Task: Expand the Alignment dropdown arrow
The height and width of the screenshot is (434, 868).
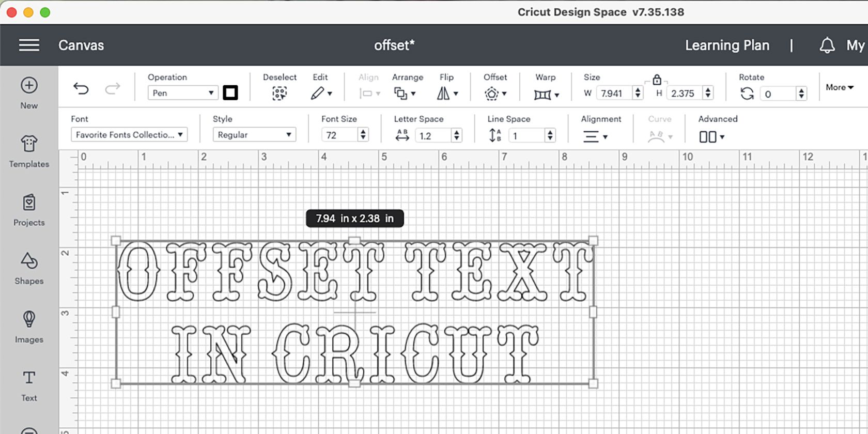Action: click(605, 137)
